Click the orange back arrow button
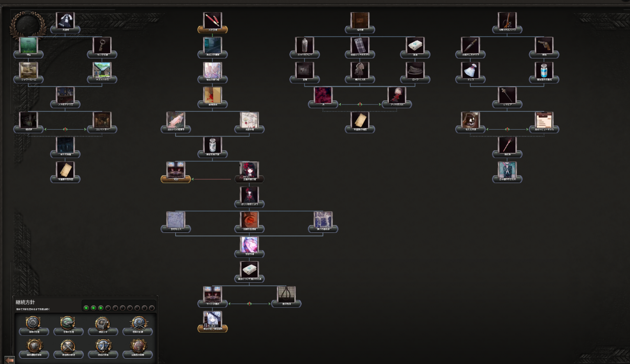Viewport: 630px width, 364px height. pyautogui.click(x=9, y=360)
